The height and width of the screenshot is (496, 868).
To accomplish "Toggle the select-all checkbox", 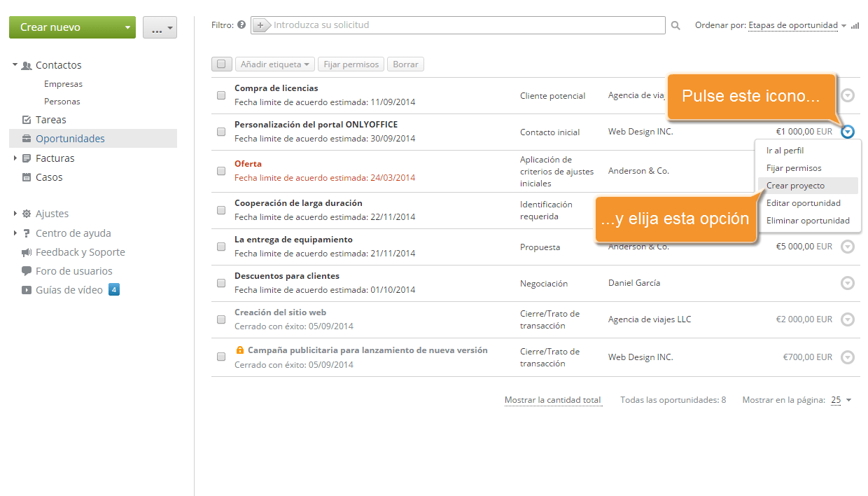I will coord(221,64).
